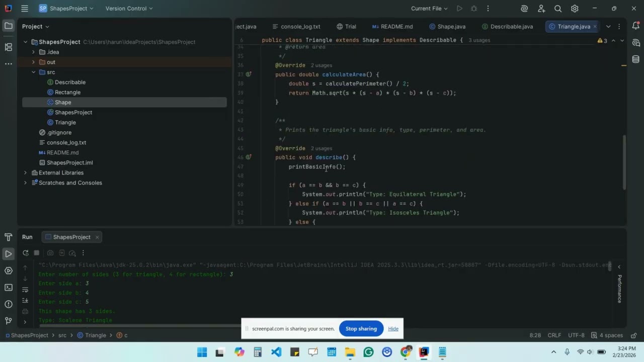Toggle read-only lock in status bar
Screen dimensions: 644x362
[634, 335]
